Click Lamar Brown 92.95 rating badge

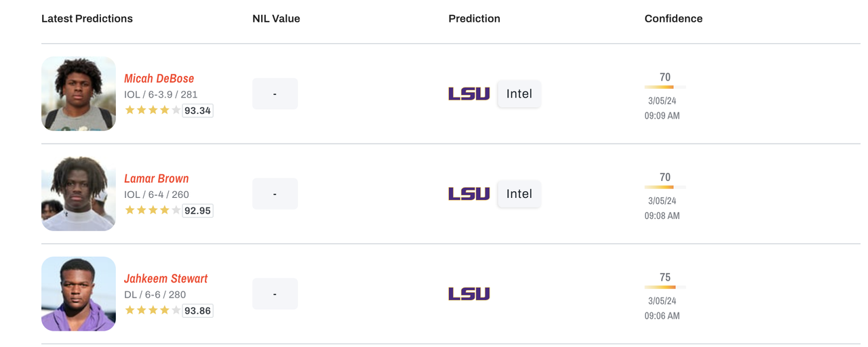197,211
